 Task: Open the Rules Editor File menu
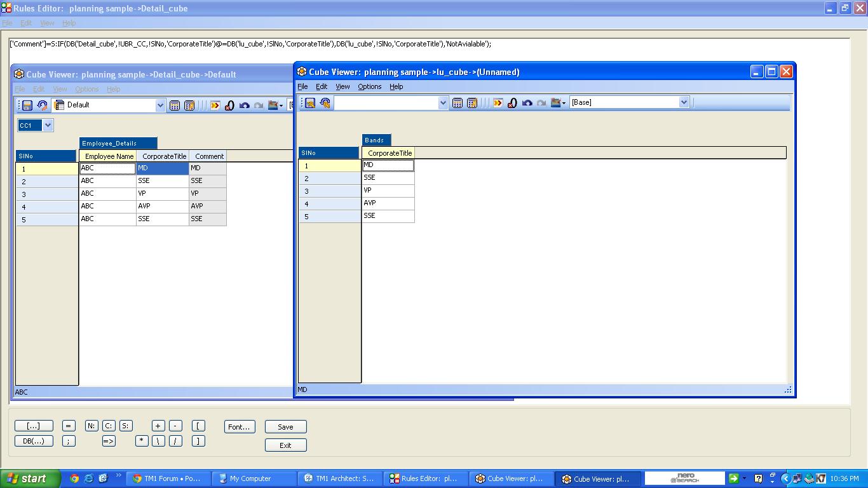point(7,23)
